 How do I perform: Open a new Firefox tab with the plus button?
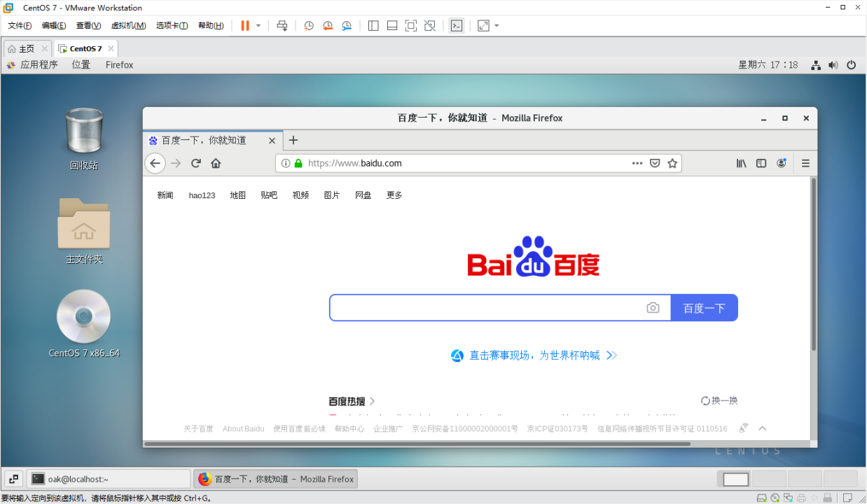pyautogui.click(x=293, y=140)
